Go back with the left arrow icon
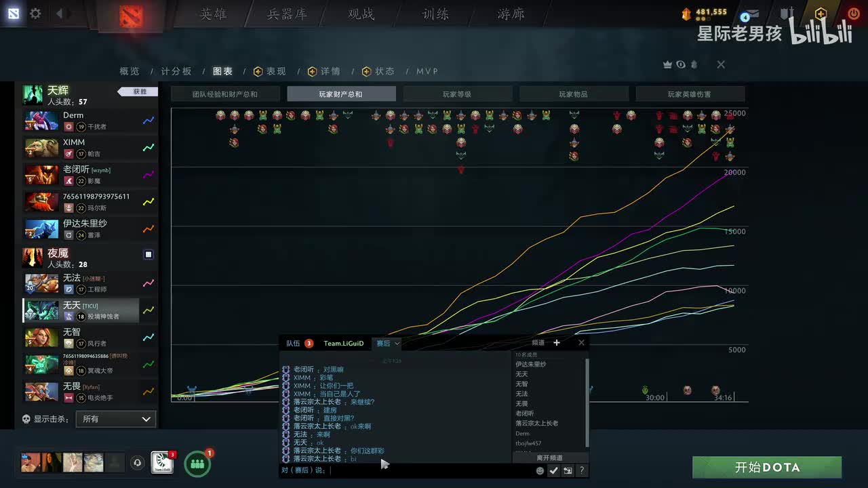Image resolution: width=868 pixels, height=488 pixels. point(59,14)
